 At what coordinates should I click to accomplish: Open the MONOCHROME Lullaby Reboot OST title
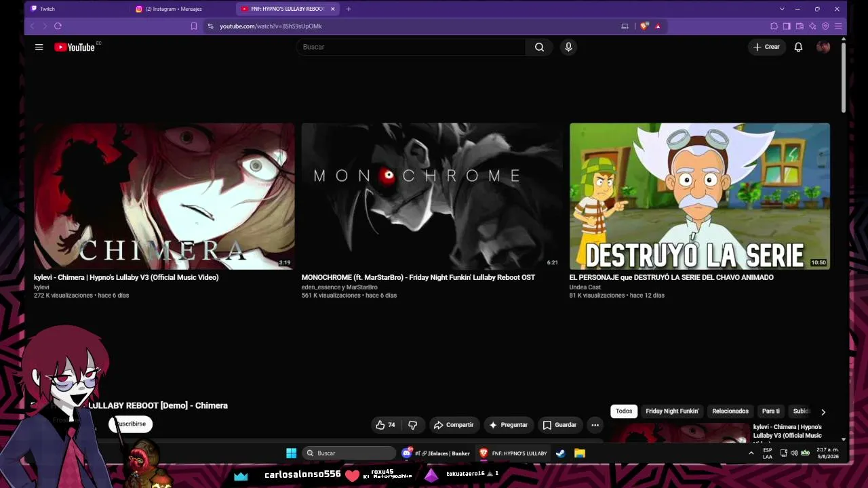pyautogui.click(x=418, y=277)
